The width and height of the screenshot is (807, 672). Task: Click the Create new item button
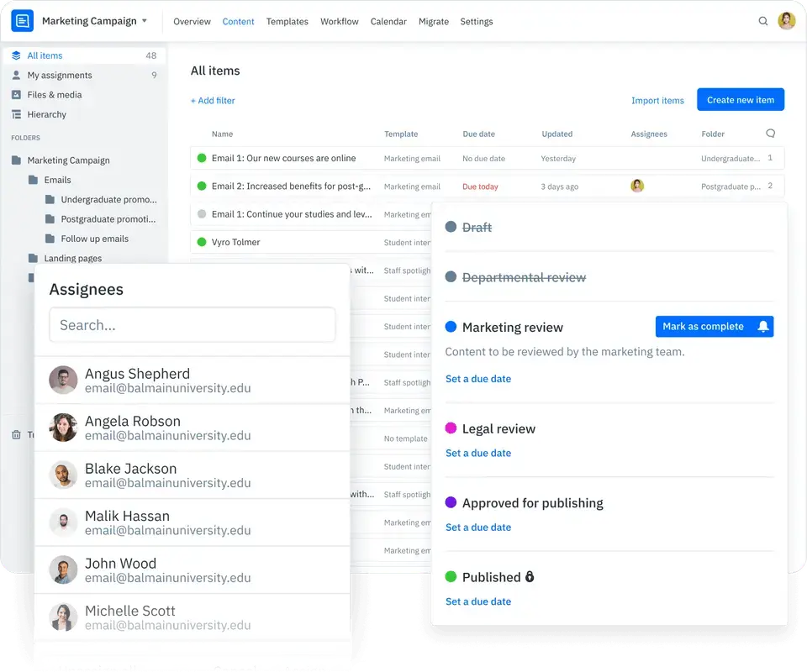click(x=741, y=99)
